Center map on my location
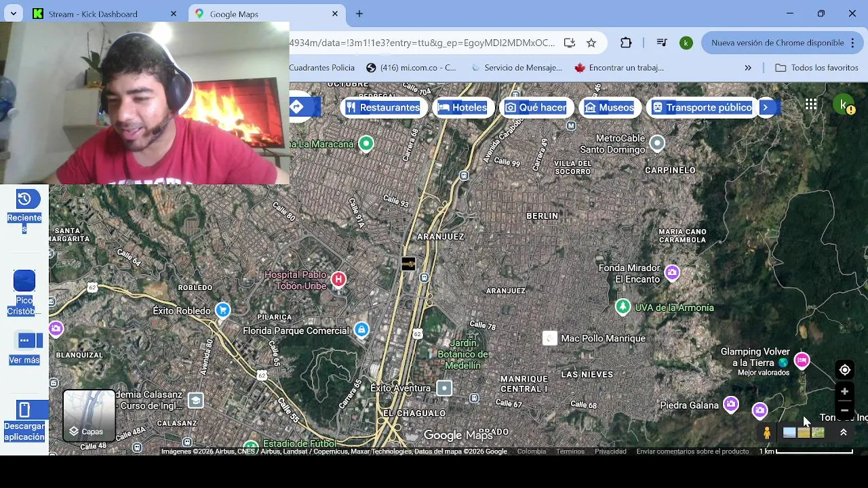The width and height of the screenshot is (868, 488). 844,370
